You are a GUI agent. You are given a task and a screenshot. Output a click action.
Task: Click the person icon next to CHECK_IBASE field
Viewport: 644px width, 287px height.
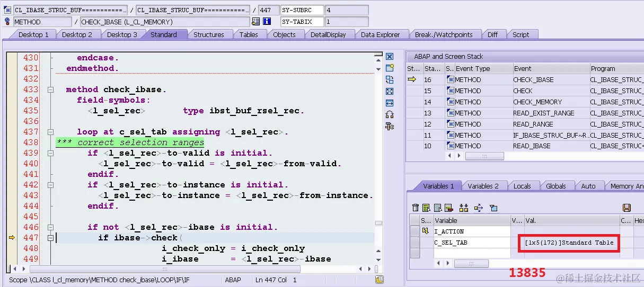[256, 22]
